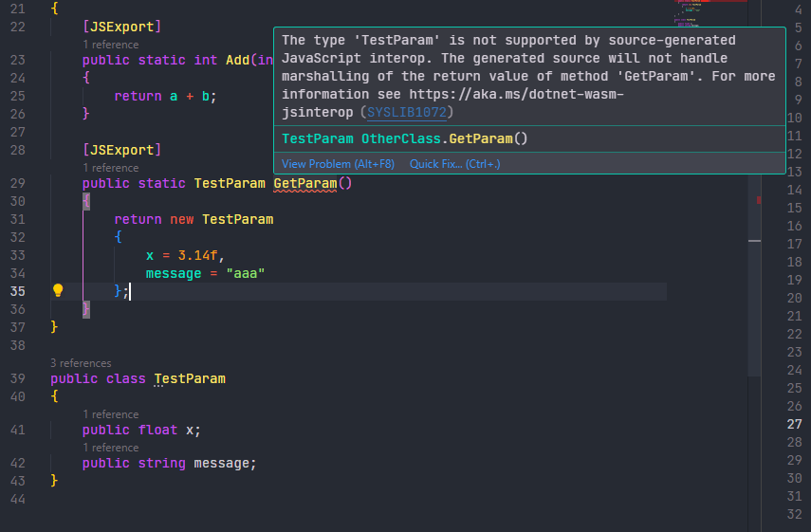
Task: Open '1 reference' lens above Add method
Action: pos(111,45)
